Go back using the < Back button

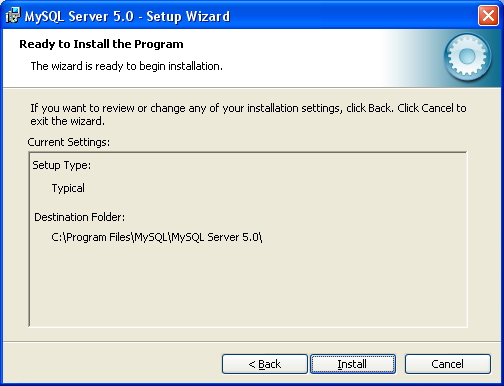(x=265, y=364)
